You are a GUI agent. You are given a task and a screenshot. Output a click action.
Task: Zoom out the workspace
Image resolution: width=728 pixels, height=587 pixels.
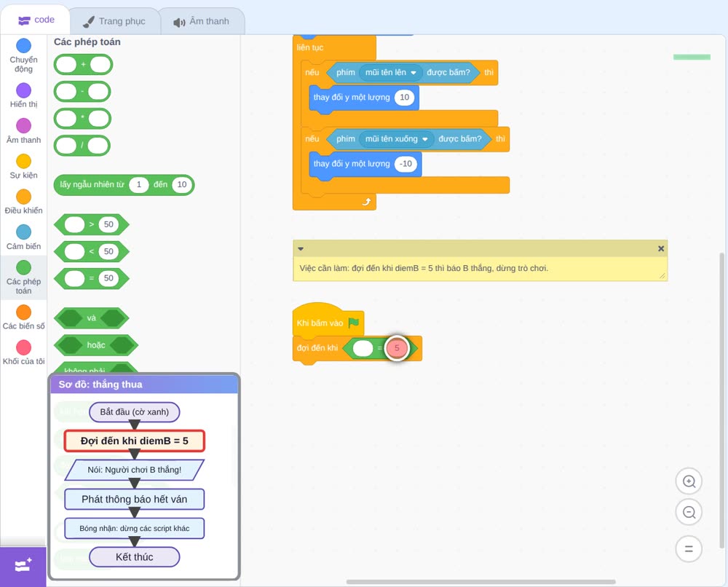(x=689, y=512)
